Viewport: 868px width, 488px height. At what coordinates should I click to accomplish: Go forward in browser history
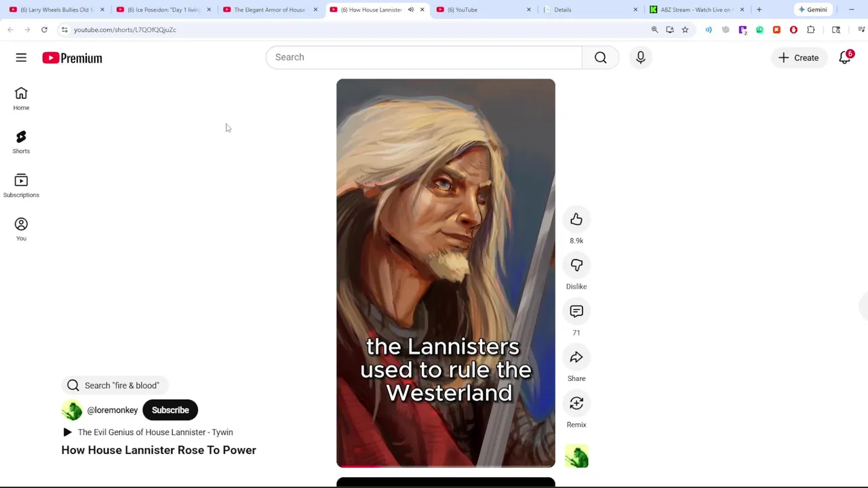(x=27, y=30)
